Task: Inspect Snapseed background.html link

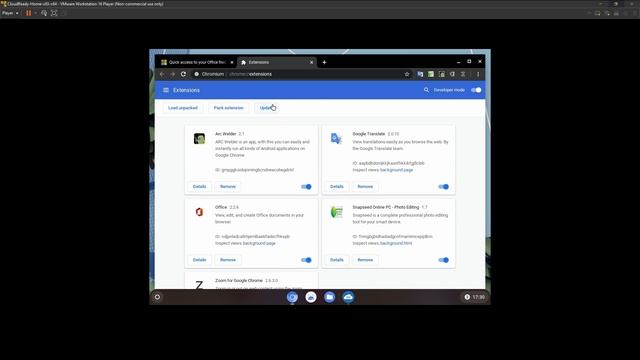Action: tap(396, 243)
